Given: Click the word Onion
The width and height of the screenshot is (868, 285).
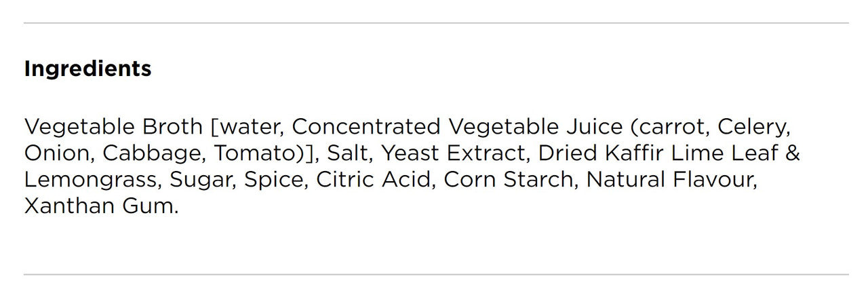Looking at the screenshot, I should click(57, 153).
